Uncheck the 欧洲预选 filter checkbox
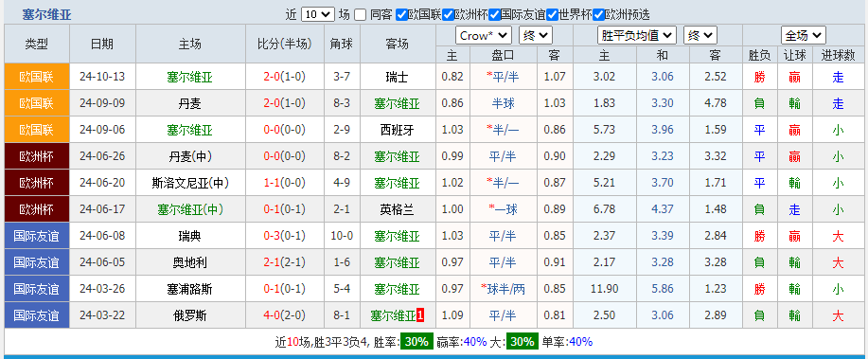Screen dimensions: 868x359 tap(599, 15)
